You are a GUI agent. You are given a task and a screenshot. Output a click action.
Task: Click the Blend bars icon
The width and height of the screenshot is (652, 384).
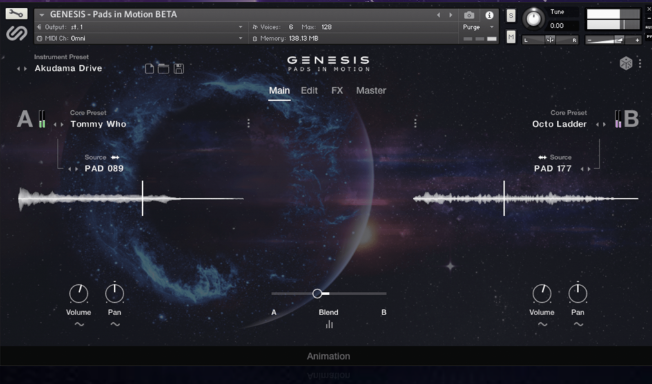pyautogui.click(x=329, y=325)
